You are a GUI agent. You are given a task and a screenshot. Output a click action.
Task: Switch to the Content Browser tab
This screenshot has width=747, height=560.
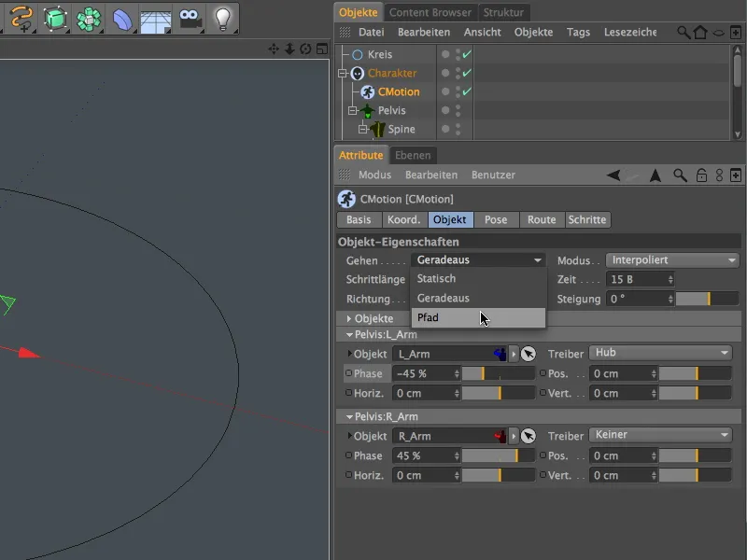pos(430,12)
